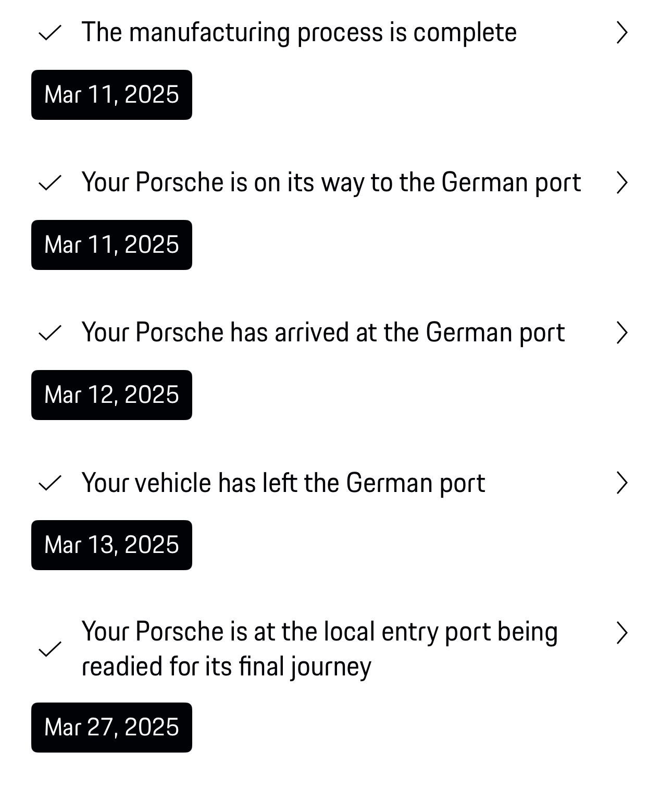The width and height of the screenshot is (672, 788).
Task: Click checkmark beside manufacturing process complete
Action: 50,33
